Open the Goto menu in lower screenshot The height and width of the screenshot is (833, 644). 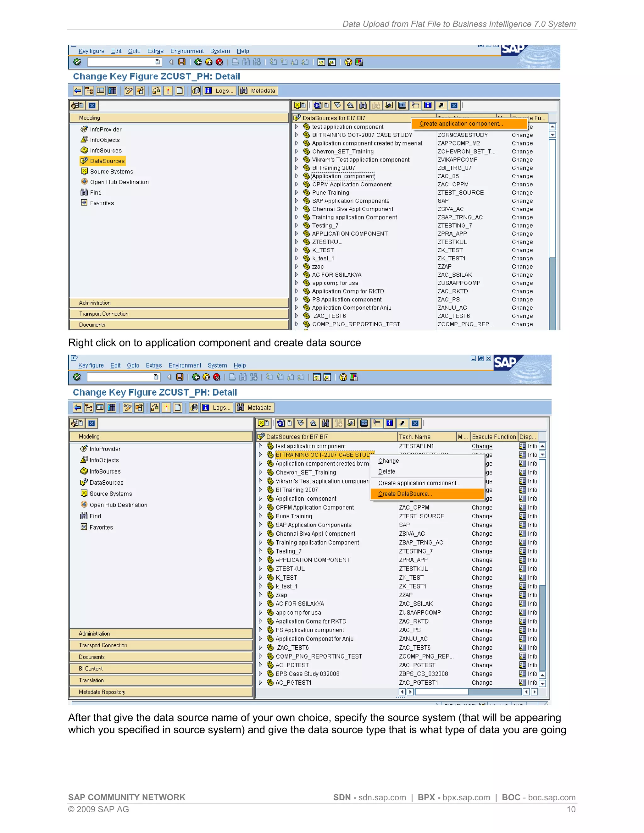tap(133, 365)
